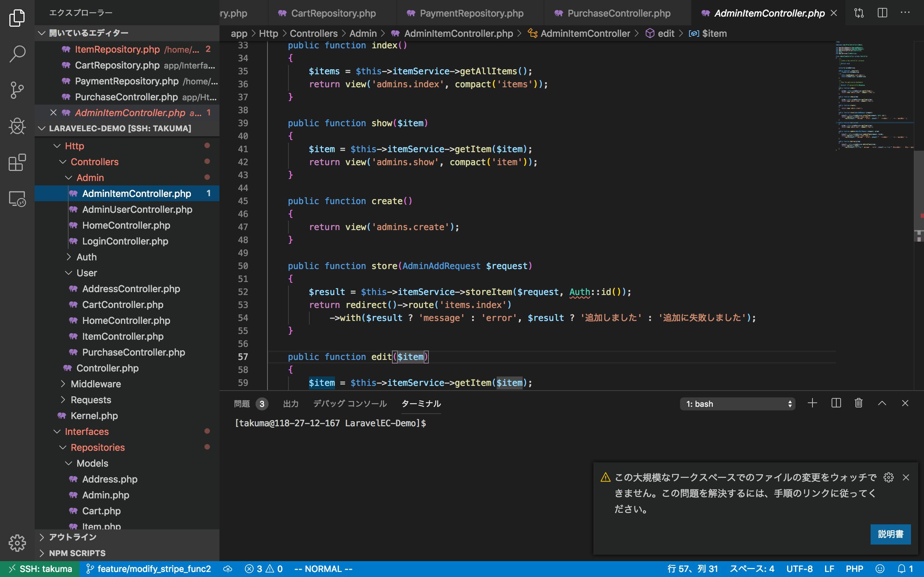
Task: Click the 説明書 button in notification
Action: (890, 534)
